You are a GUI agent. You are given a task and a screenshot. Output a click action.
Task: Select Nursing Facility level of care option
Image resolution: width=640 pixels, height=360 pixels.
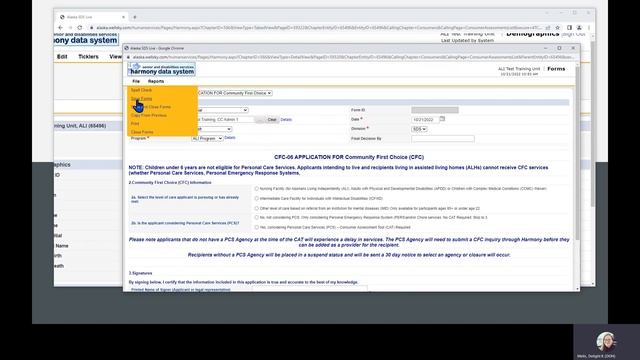(x=256, y=189)
